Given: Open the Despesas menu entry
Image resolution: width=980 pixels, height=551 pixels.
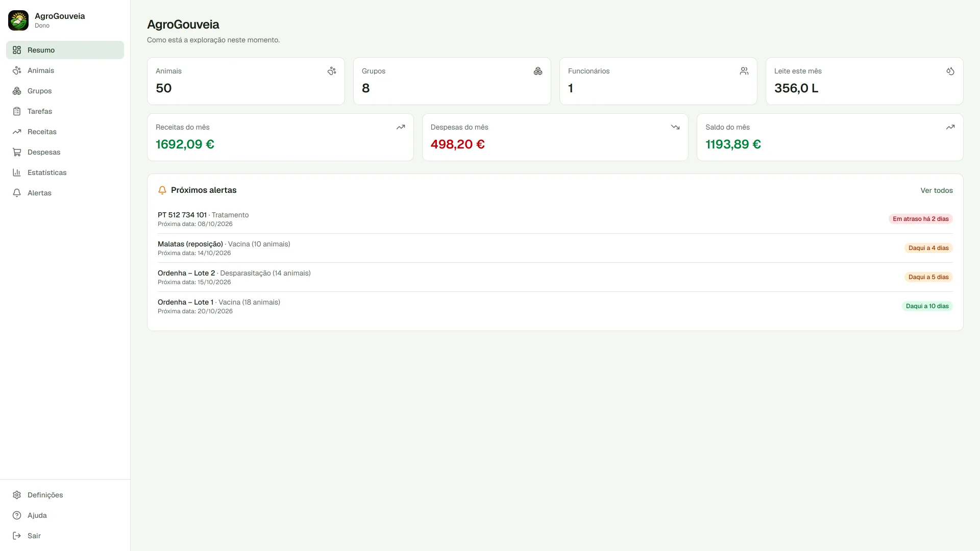Looking at the screenshot, I should point(65,152).
